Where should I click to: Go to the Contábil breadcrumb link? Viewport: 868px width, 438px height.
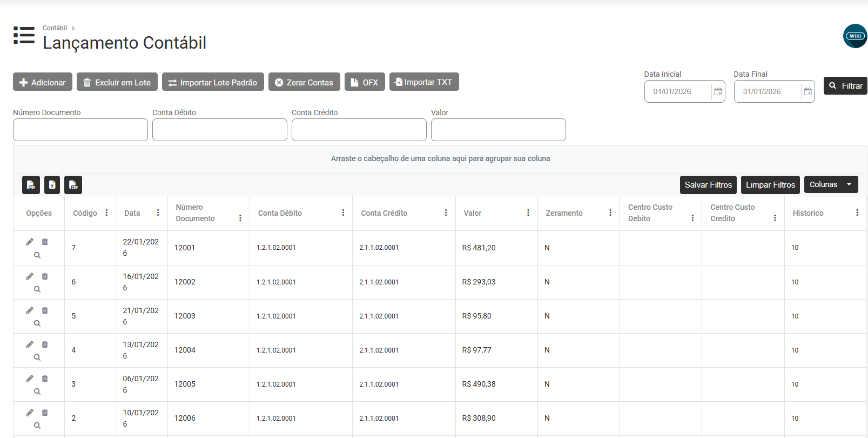[55, 28]
